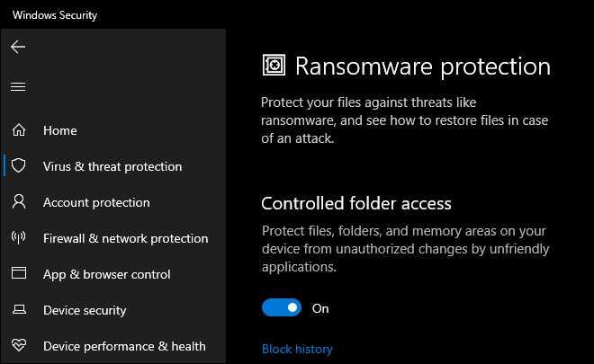Go back using the back arrow
This screenshot has width=594, height=364.
(x=18, y=47)
